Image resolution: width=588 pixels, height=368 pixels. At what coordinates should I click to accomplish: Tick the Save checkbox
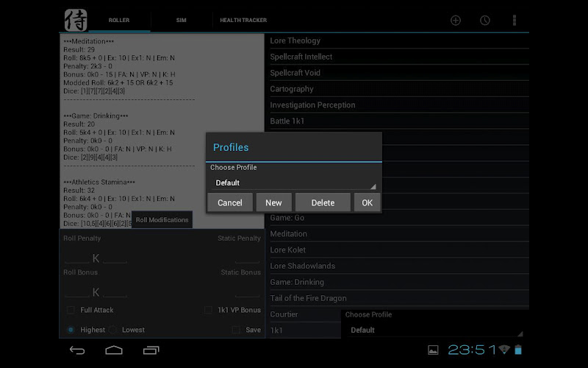point(236,330)
